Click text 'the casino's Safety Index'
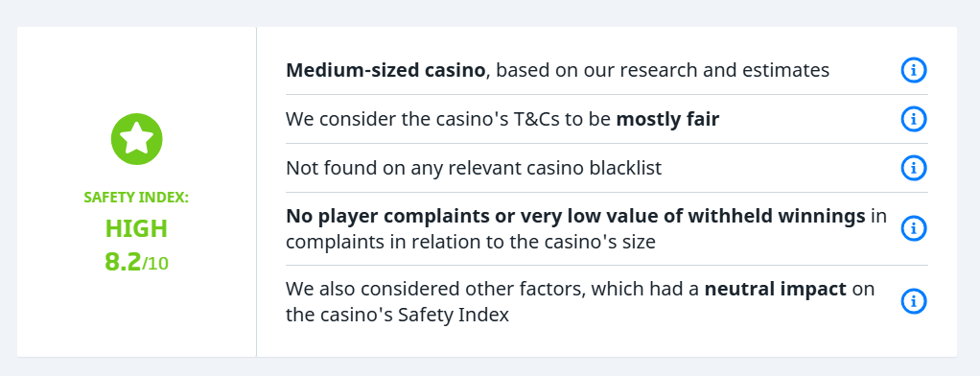The image size is (980, 376). pyautogui.click(x=398, y=315)
